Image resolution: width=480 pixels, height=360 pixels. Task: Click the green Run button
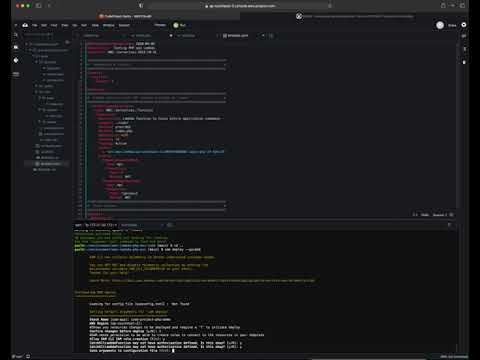tap(179, 25)
